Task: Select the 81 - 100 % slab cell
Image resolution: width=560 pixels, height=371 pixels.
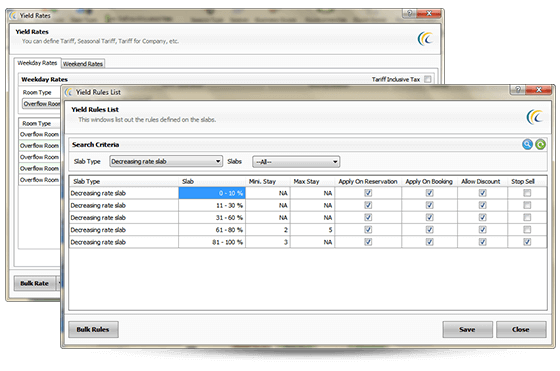Action: (212, 242)
